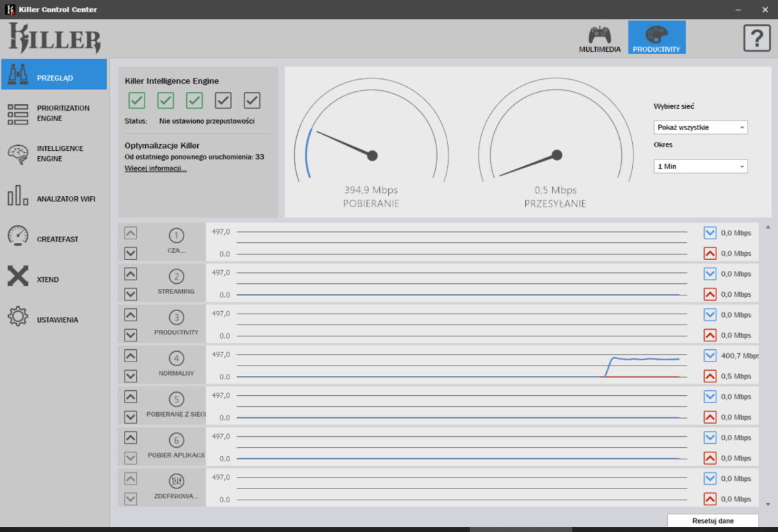Open the 1 Min period dropdown
778x532 pixels.
tap(700, 167)
